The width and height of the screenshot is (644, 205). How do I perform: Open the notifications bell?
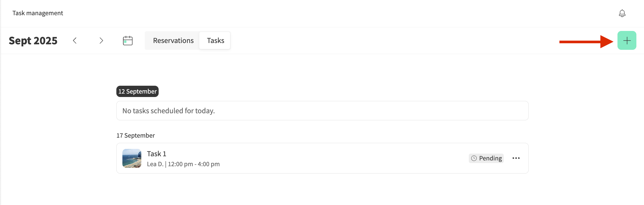pos(622,13)
